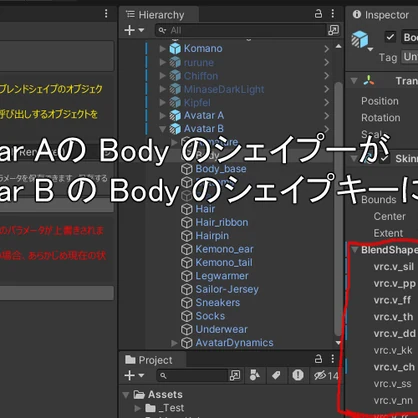Open the Tag dropdown in Inspector
The image size is (418, 418).
410,57
